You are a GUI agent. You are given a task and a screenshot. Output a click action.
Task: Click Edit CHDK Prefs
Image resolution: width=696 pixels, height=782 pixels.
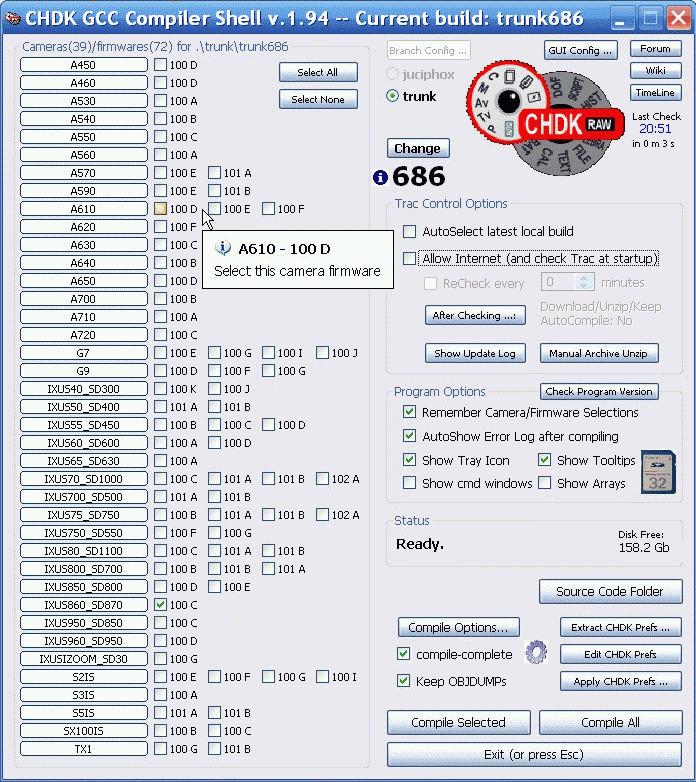pyautogui.click(x=621, y=654)
